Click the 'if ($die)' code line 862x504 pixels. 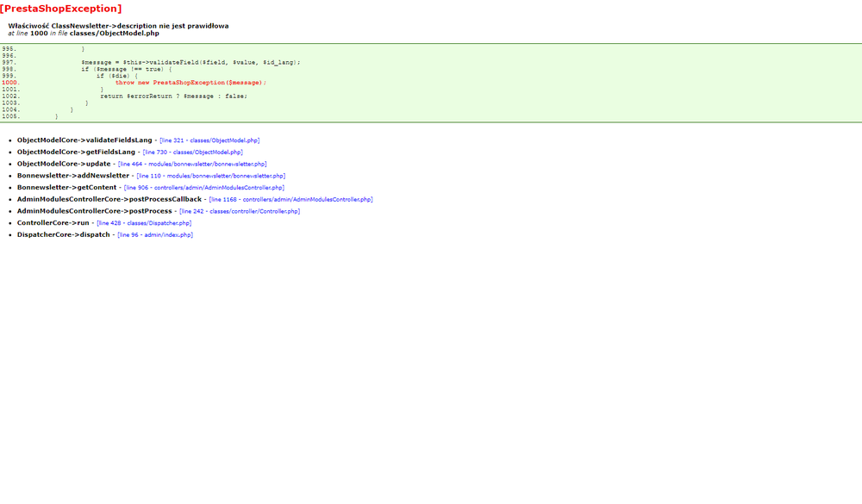[x=117, y=76]
